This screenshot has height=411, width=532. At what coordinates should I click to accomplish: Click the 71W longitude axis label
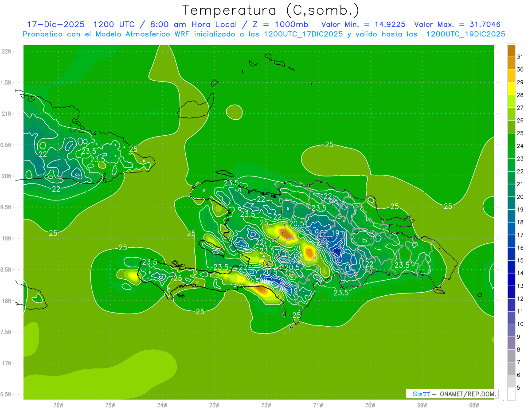pyautogui.click(x=318, y=405)
